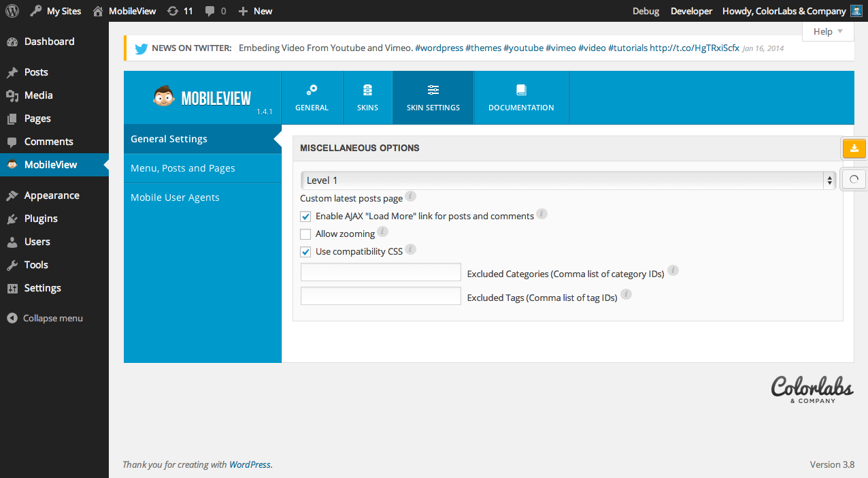Click the Miscellaneous Options header
Viewport: 868px width, 478px height.
pos(568,148)
